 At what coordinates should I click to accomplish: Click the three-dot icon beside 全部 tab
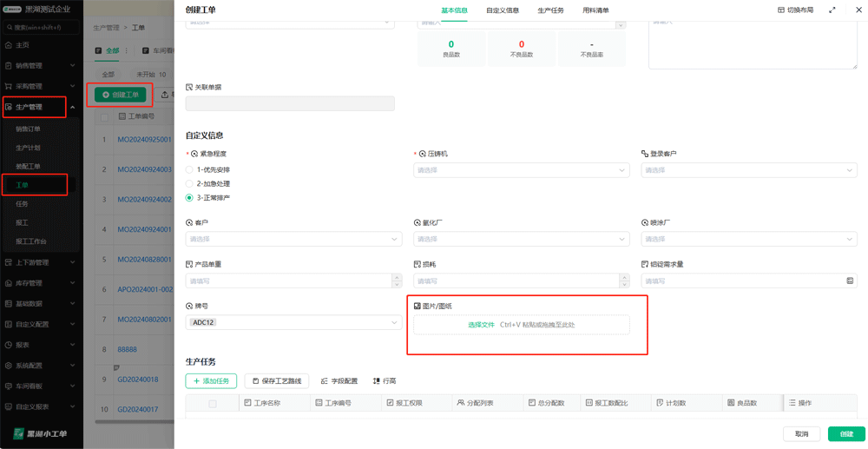[126, 50]
